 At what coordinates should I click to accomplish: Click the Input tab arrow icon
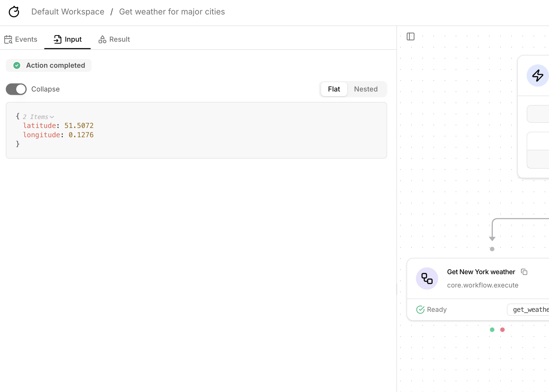58,39
